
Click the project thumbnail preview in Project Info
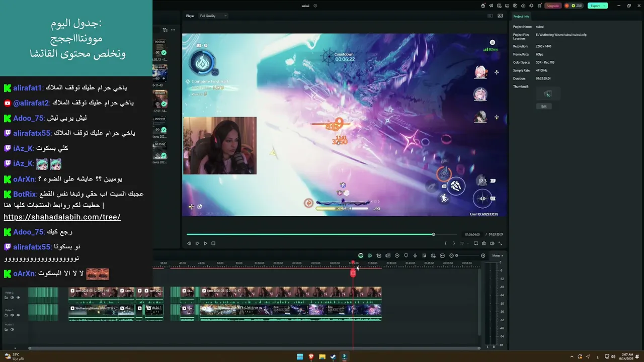[547, 94]
